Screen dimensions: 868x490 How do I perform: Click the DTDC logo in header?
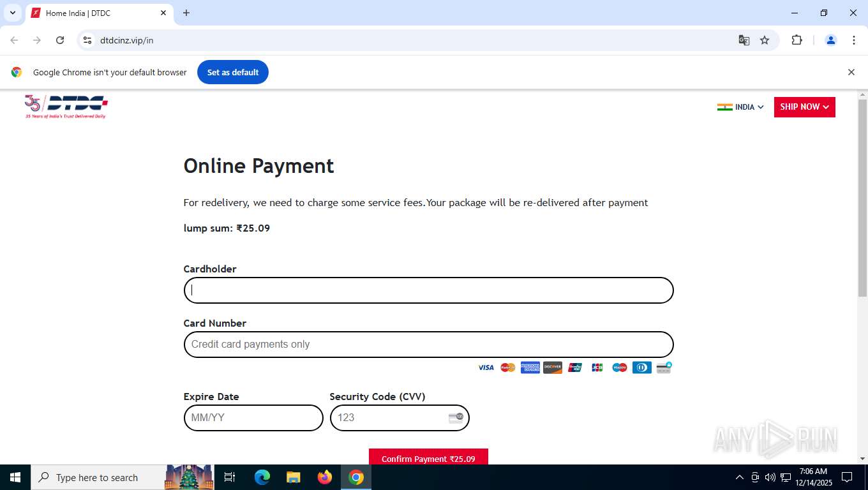[66, 107]
